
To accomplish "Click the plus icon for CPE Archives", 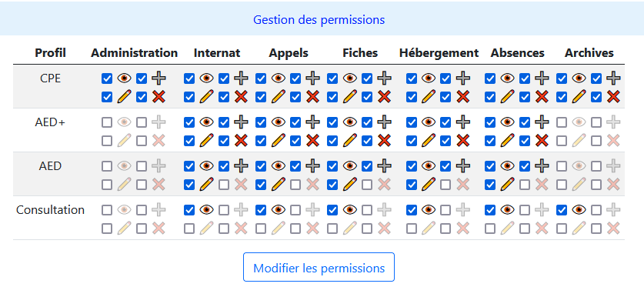I will (x=613, y=78).
